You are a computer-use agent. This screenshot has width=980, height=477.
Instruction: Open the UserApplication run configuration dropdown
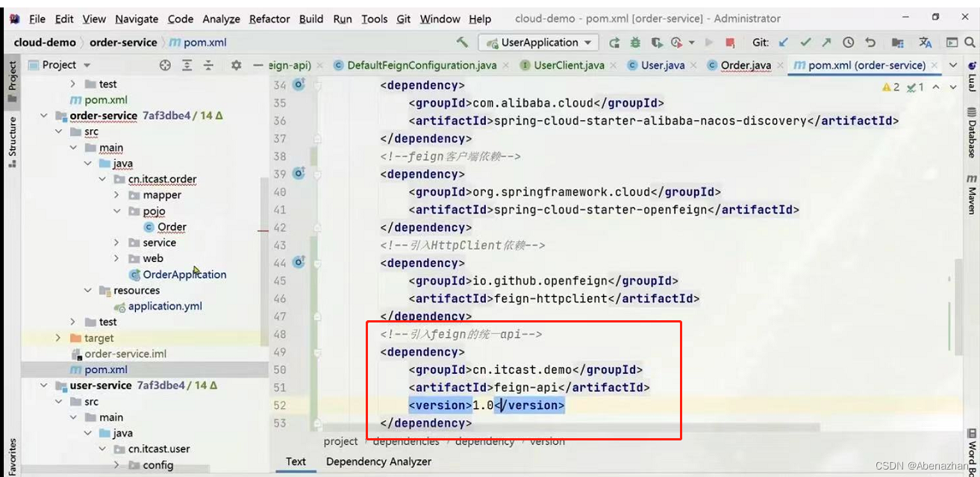[539, 43]
